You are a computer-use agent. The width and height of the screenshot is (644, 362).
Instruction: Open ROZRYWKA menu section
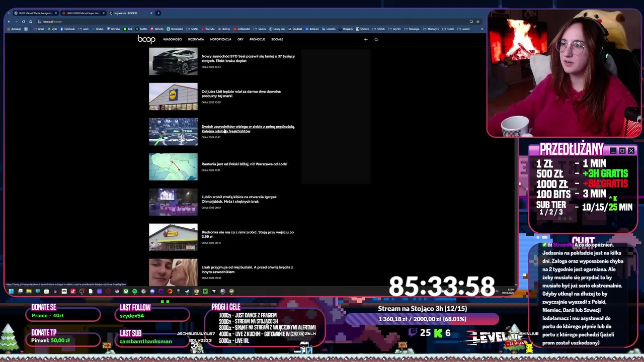click(x=196, y=39)
